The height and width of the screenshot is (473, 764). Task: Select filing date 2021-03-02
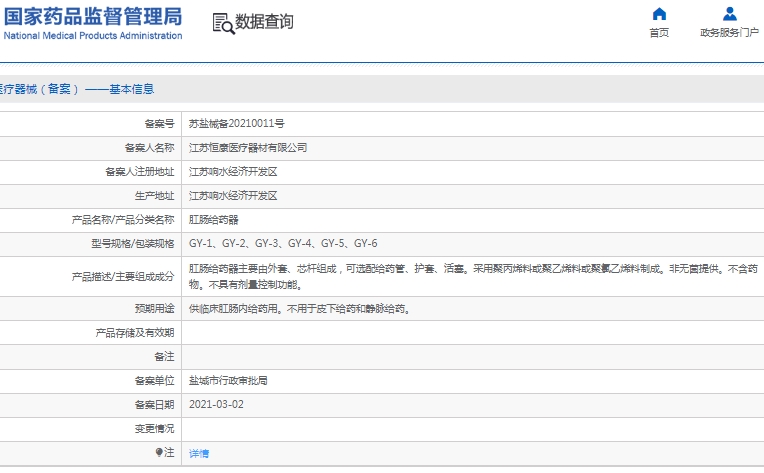coord(216,405)
